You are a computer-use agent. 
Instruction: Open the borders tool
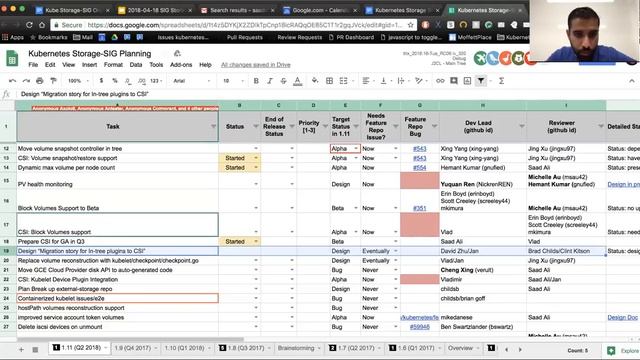pyautogui.click(x=329, y=81)
